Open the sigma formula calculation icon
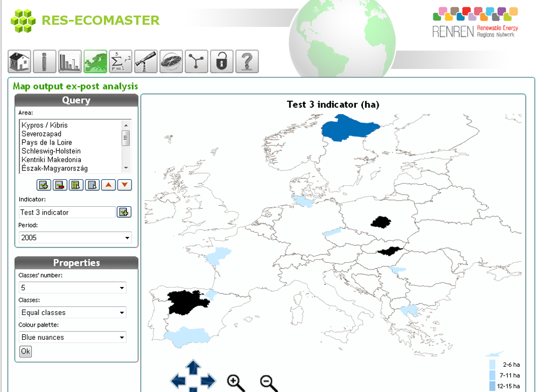Viewport: 540px width, 392px height. 120,62
